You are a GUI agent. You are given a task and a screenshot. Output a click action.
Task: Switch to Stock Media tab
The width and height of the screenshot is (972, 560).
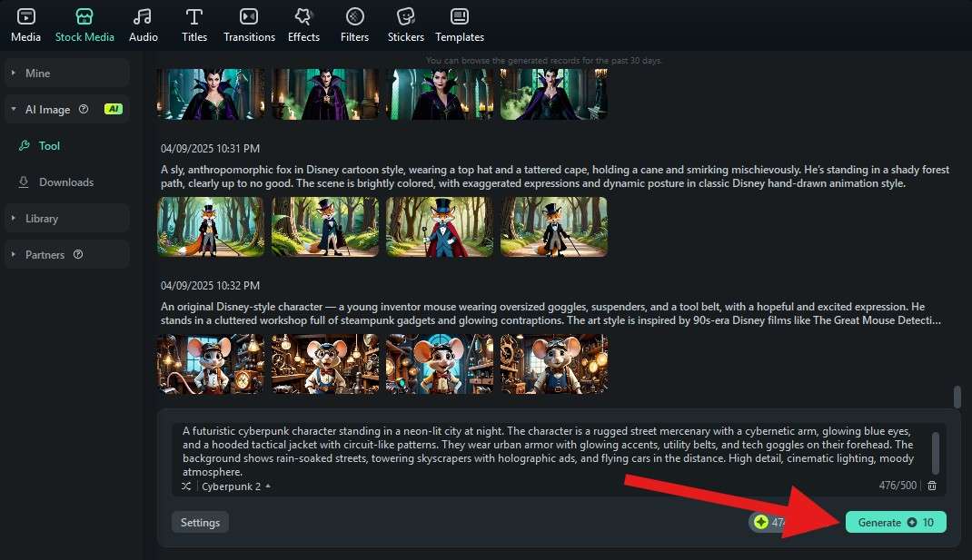click(x=84, y=25)
